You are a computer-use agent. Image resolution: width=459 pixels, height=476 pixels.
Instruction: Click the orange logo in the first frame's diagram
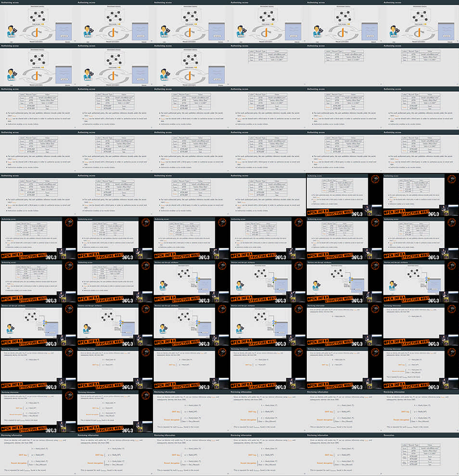click(37, 31)
